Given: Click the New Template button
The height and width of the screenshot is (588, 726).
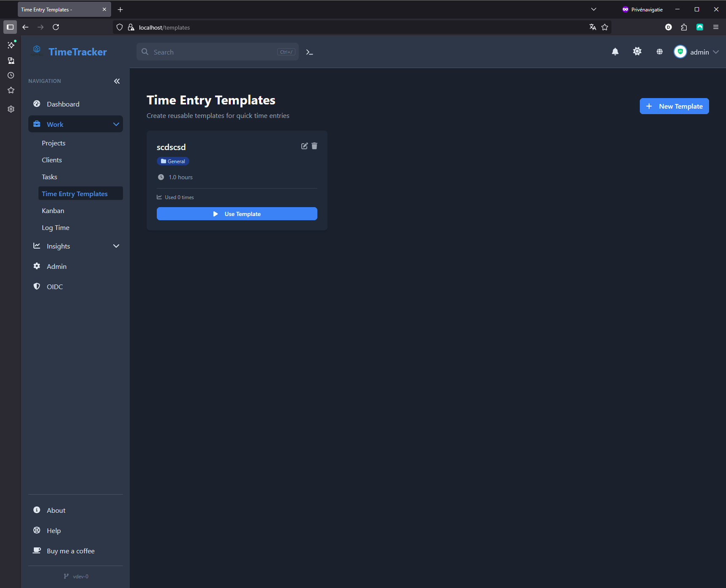Looking at the screenshot, I should tap(674, 106).
